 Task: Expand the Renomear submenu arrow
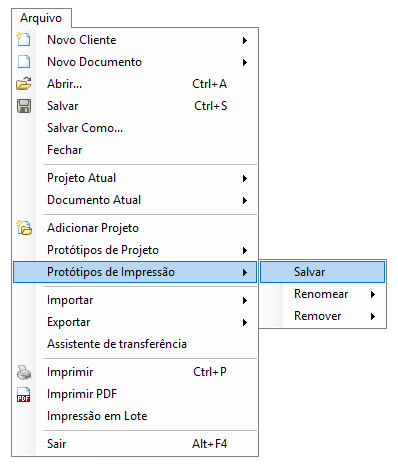[x=373, y=294]
